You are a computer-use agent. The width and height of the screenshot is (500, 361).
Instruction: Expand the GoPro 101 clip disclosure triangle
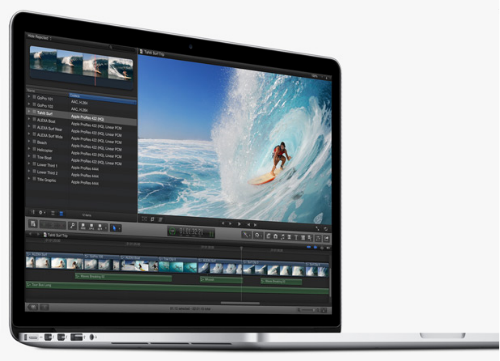pyautogui.click(x=29, y=97)
